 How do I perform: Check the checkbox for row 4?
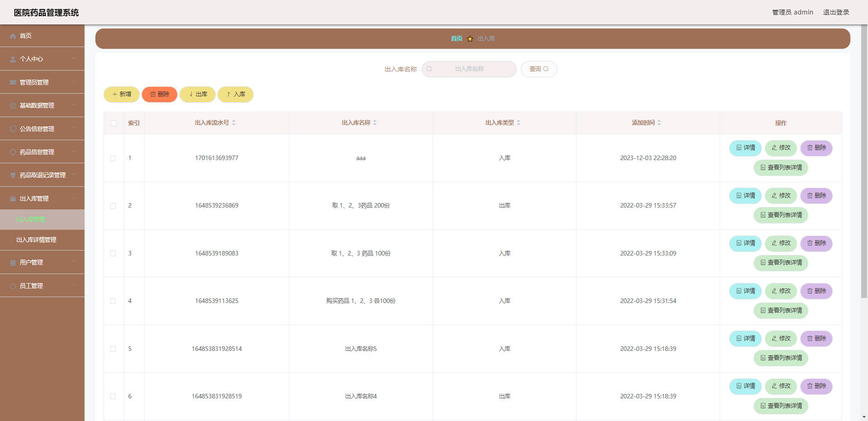[113, 301]
